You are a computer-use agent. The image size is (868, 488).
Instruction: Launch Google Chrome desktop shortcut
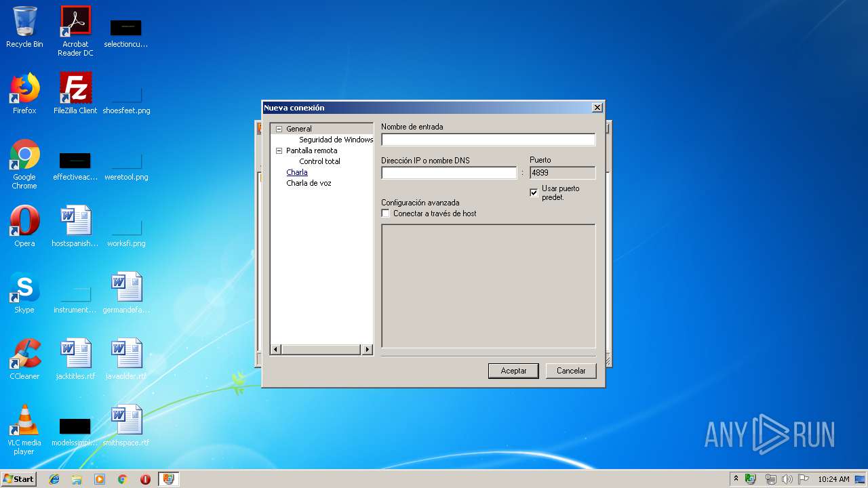[24, 165]
